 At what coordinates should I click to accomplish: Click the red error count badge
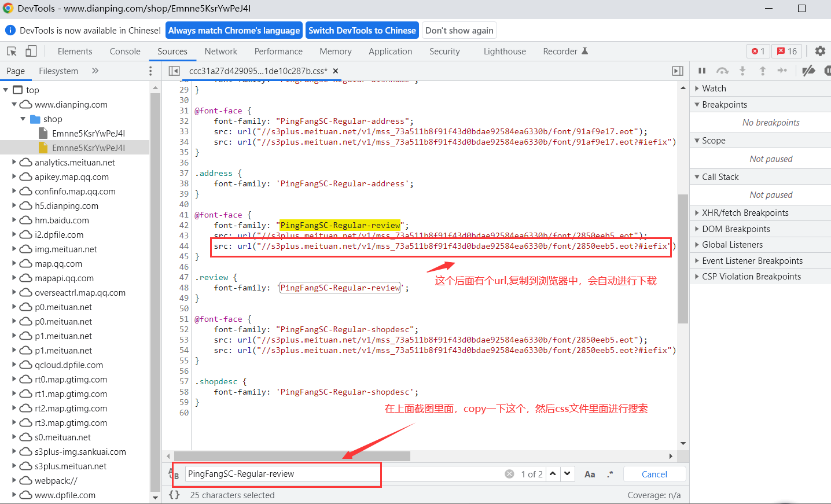point(758,51)
